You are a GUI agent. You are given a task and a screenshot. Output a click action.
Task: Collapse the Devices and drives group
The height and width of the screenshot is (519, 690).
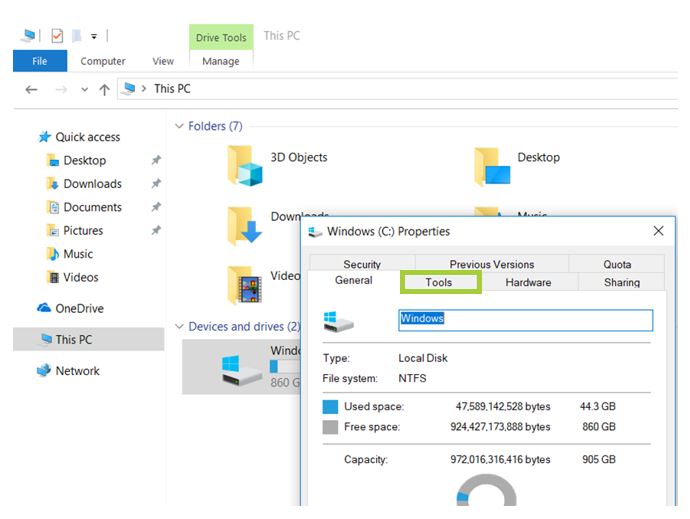tap(179, 327)
